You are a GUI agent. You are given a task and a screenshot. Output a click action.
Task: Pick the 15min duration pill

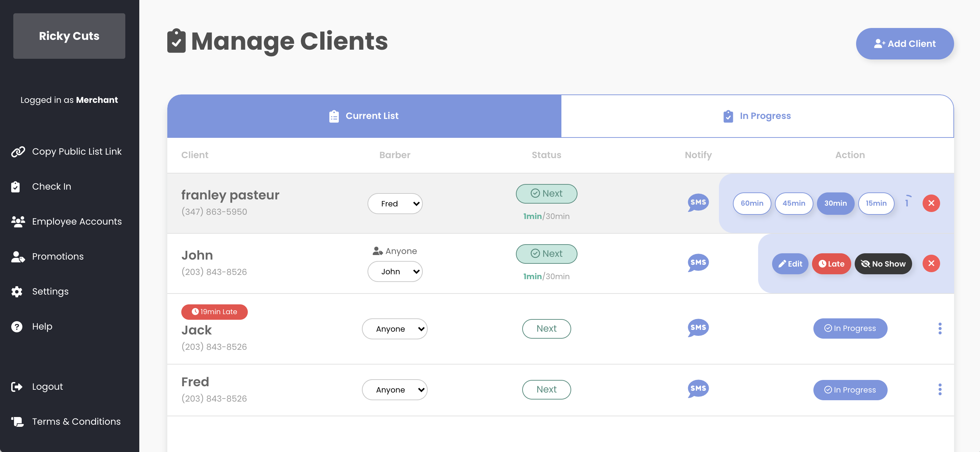pos(876,203)
